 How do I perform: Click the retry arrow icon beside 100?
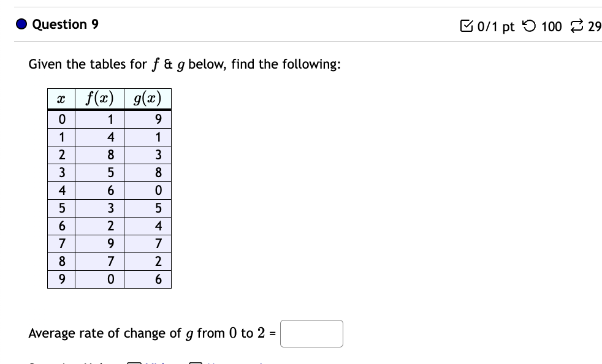pos(528,26)
